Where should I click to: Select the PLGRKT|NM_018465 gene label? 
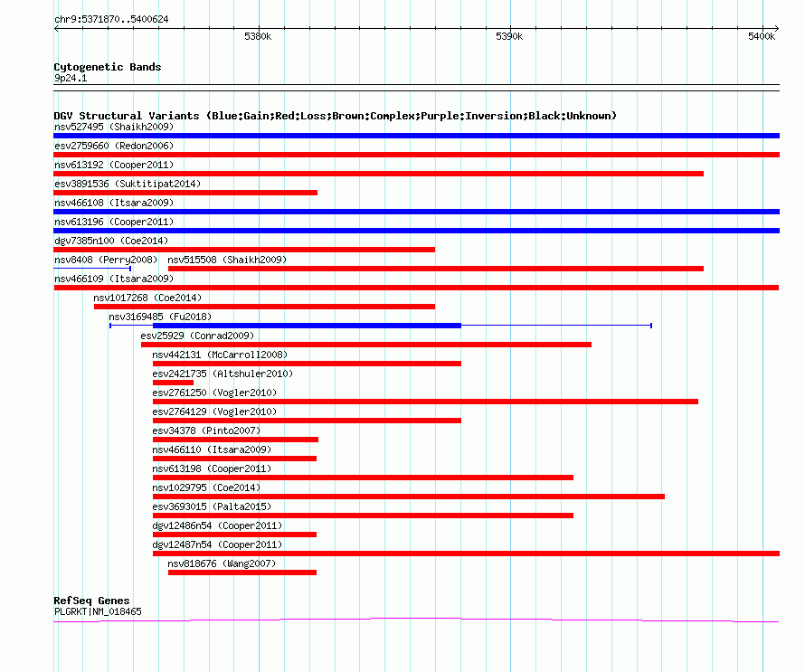point(98,612)
